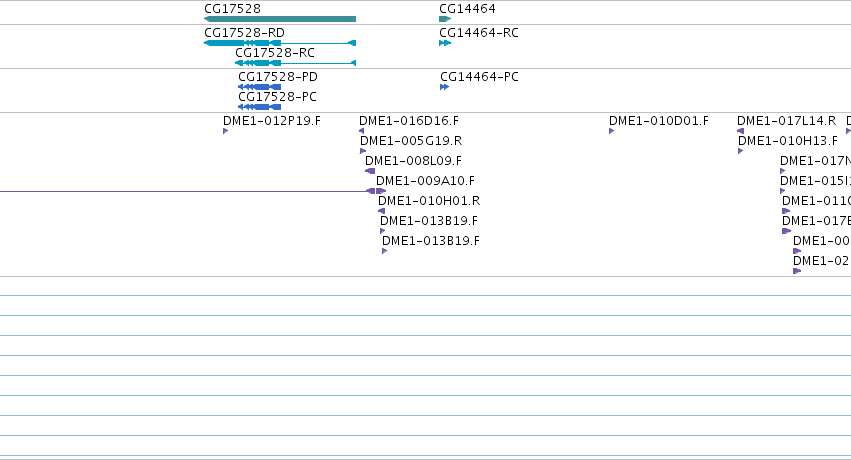This screenshot has height=460, width=851.
Task: Select the purple arrow under DME1-010H13.F
Action: pyautogui.click(x=741, y=151)
